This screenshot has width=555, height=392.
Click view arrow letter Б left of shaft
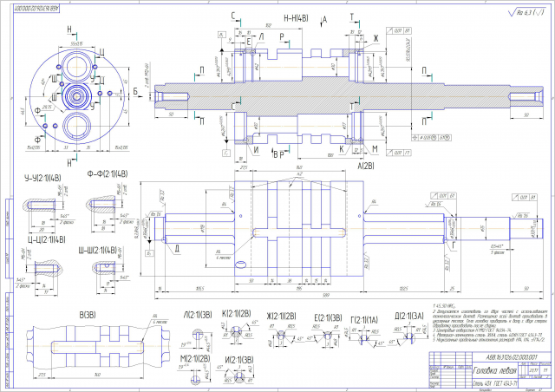135,92
